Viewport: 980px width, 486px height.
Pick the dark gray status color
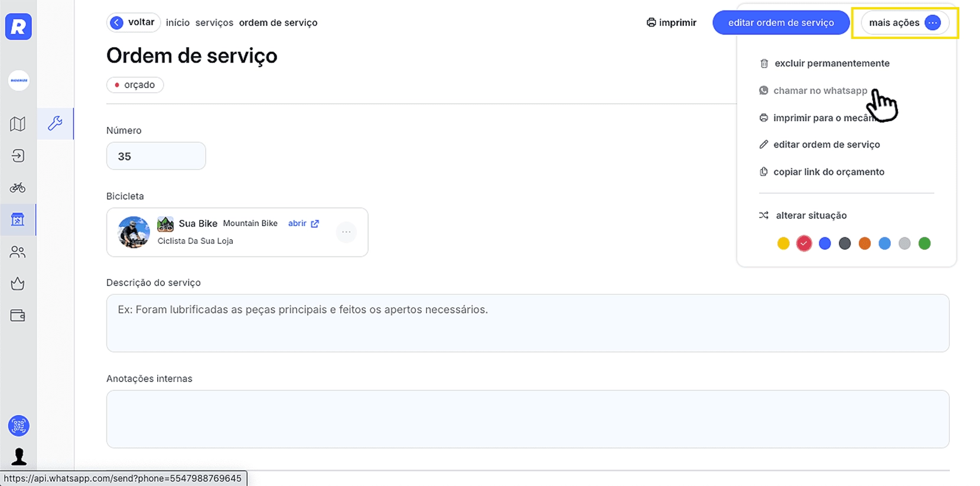845,243
